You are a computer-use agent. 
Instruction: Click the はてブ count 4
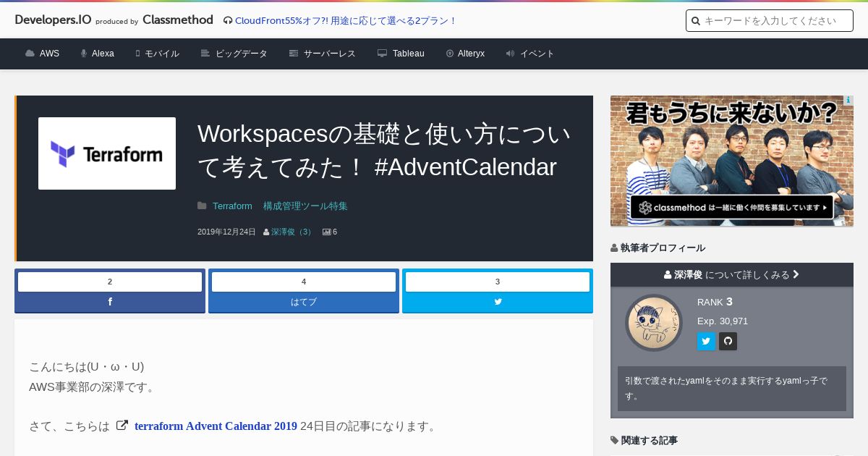(304, 282)
